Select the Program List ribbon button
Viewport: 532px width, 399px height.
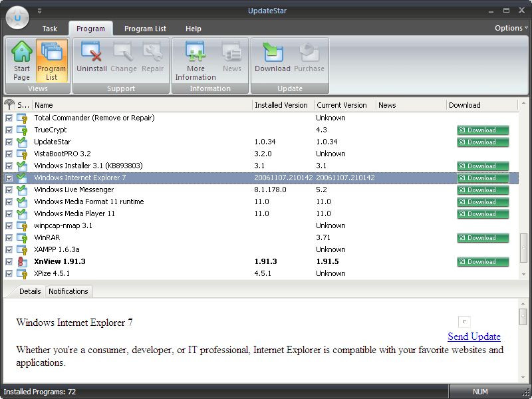tap(52, 61)
